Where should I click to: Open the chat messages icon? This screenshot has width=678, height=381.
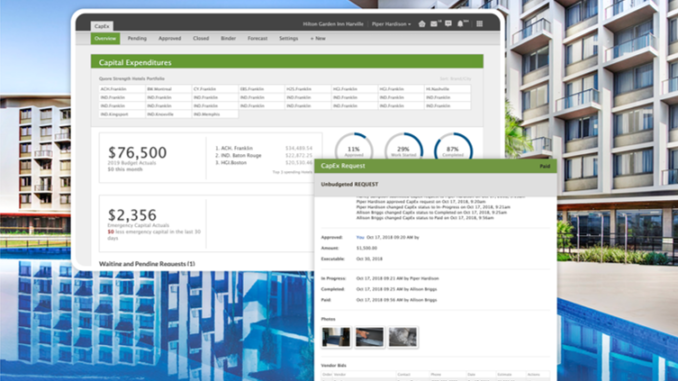click(448, 24)
